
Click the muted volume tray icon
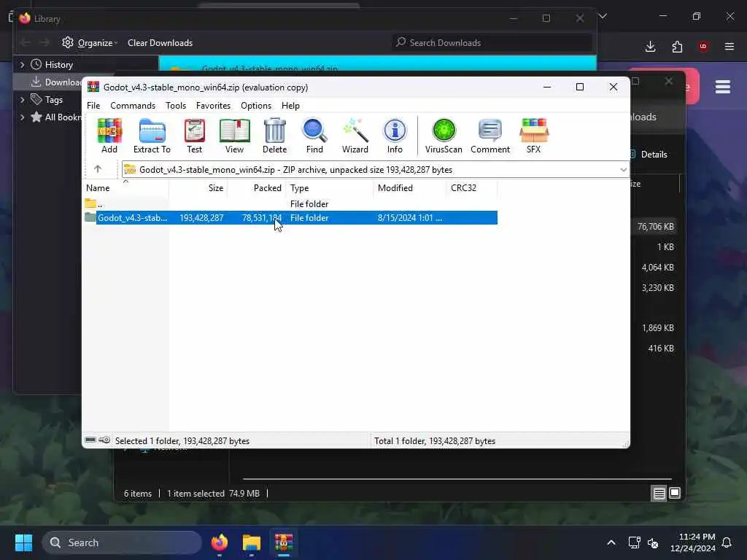(653, 542)
